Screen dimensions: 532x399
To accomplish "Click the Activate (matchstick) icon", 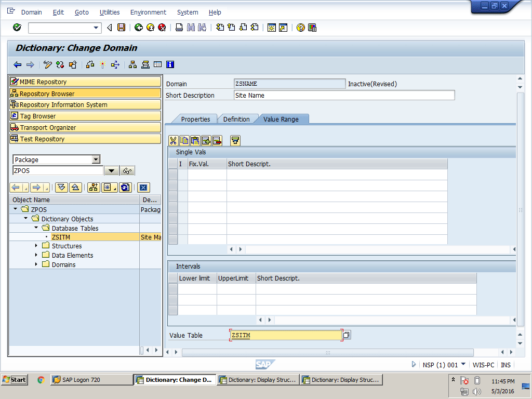I will click(103, 64).
